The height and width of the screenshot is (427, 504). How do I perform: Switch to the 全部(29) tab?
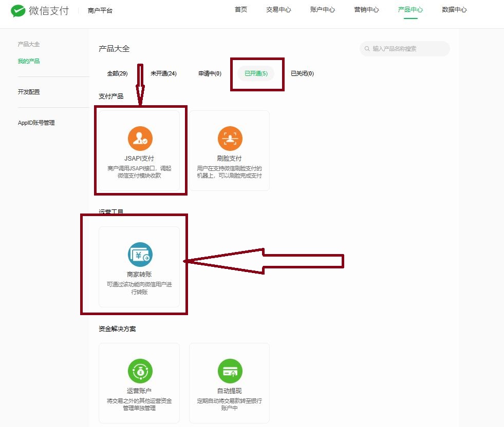(117, 73)
